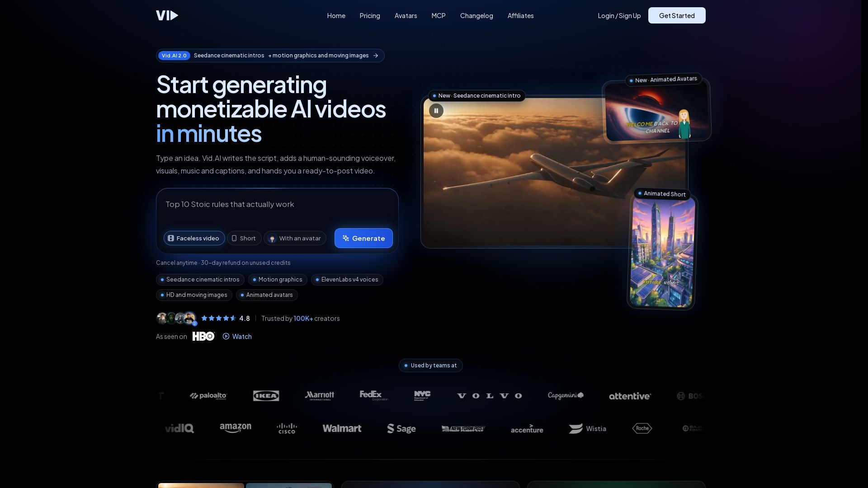
Task: Click the creator avatar group photos
Action: pos(176,318)
